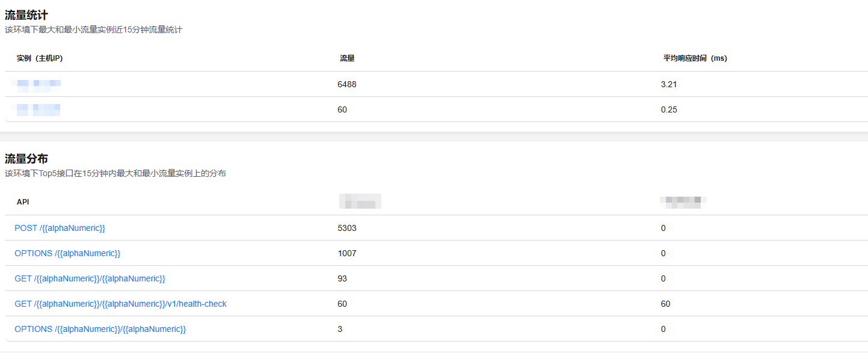
Task: Click the first blurred instance header beside API
Action: (360, 201)
